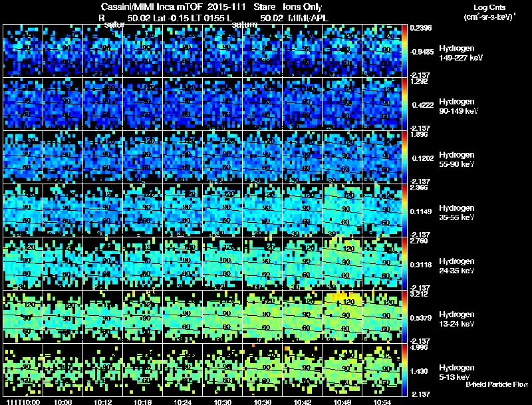Click the 'Ions Only' title text
Screen dimensions: 532x405
coord(303,7)
